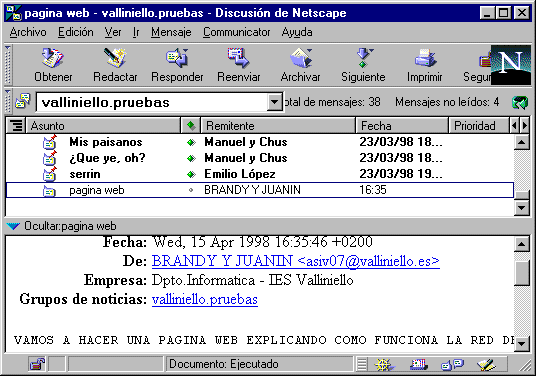Click the message icon for pagina web
Screen dimensions: 536x376
click(49, 190)
